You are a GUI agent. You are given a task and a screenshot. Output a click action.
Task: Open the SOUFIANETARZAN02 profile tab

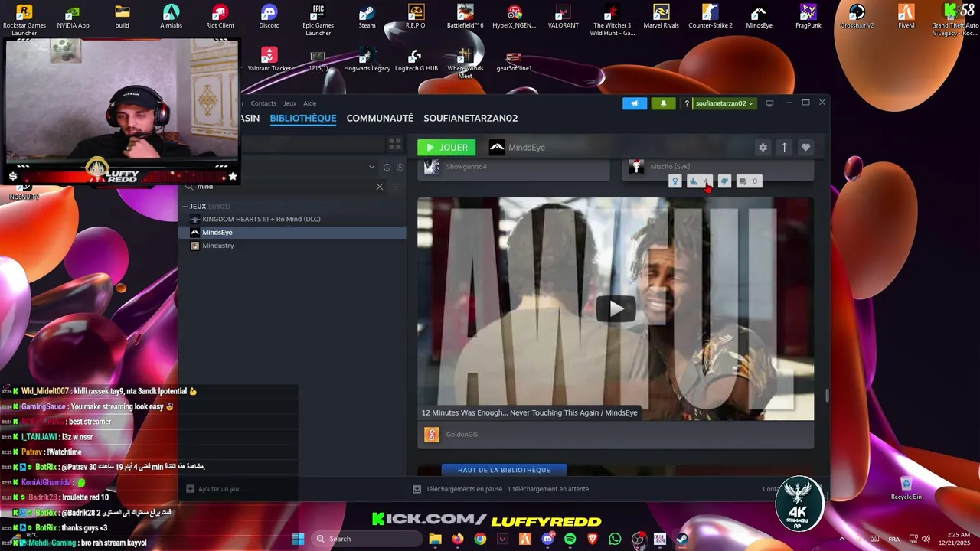pos(471,118)
